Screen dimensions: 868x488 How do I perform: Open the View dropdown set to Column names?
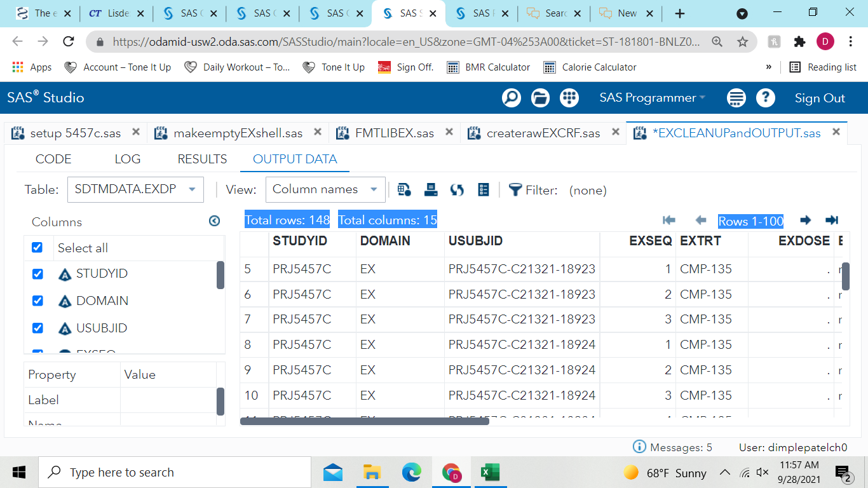[x=325, y=189]
